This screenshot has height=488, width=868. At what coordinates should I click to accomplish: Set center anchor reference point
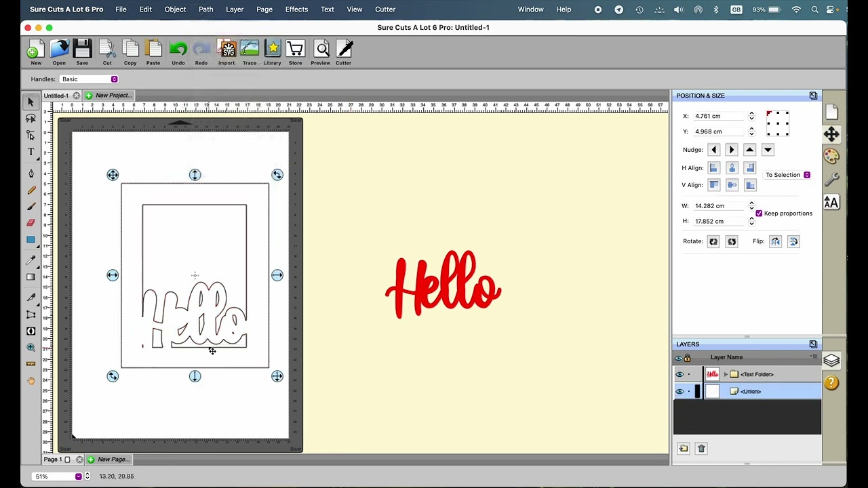click(x=778, y=123)
